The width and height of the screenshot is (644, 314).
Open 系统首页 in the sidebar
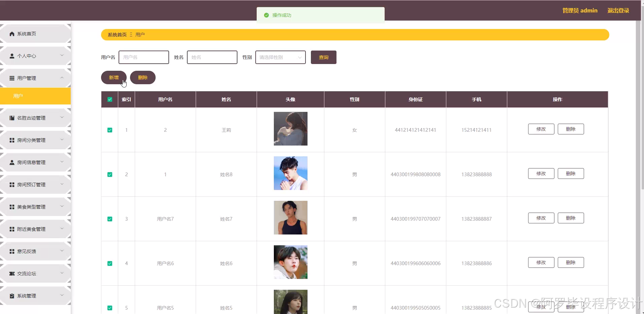point(35,34)
